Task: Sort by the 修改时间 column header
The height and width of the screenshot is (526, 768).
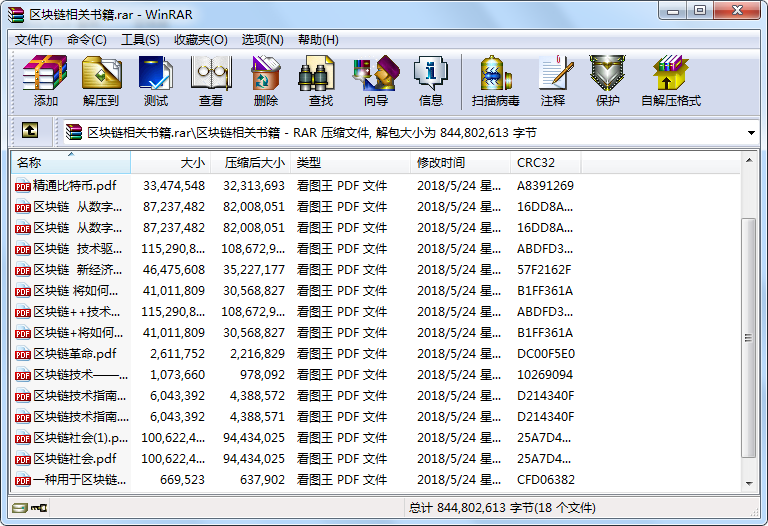Action: pos(460,163)
